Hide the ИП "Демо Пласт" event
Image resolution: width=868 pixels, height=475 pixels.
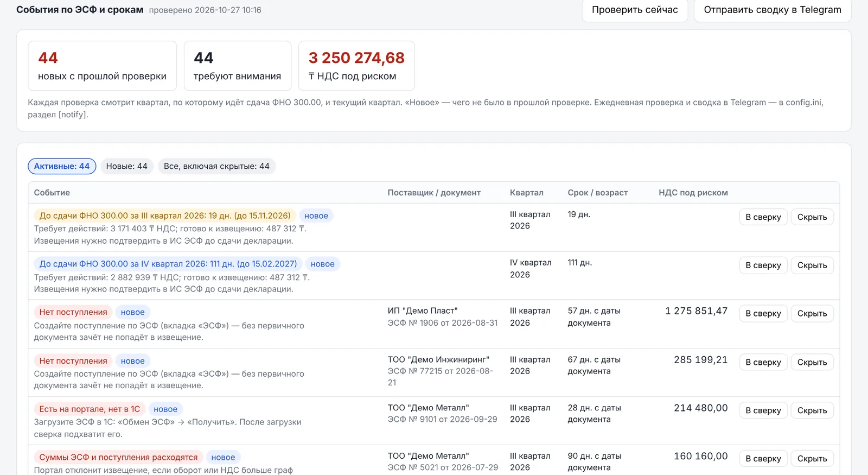[x=812, y=314]
